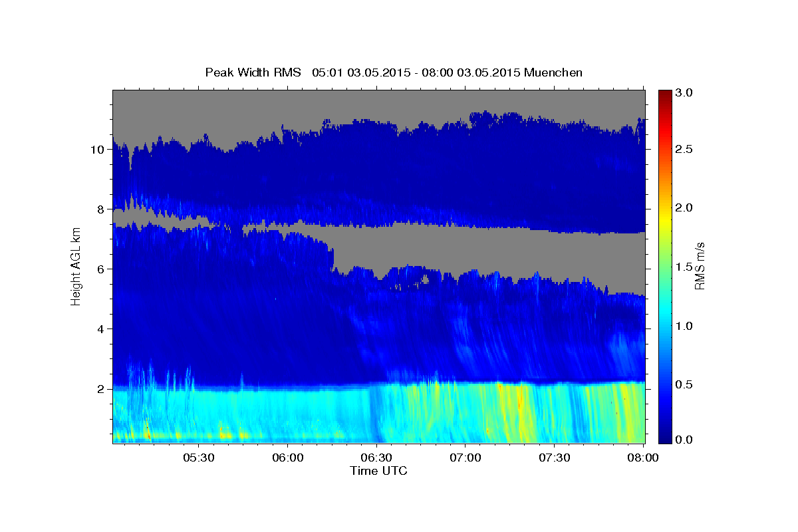The image size is (798, 532).
Task: Click the height tick label 10
Action: point(97,150)
